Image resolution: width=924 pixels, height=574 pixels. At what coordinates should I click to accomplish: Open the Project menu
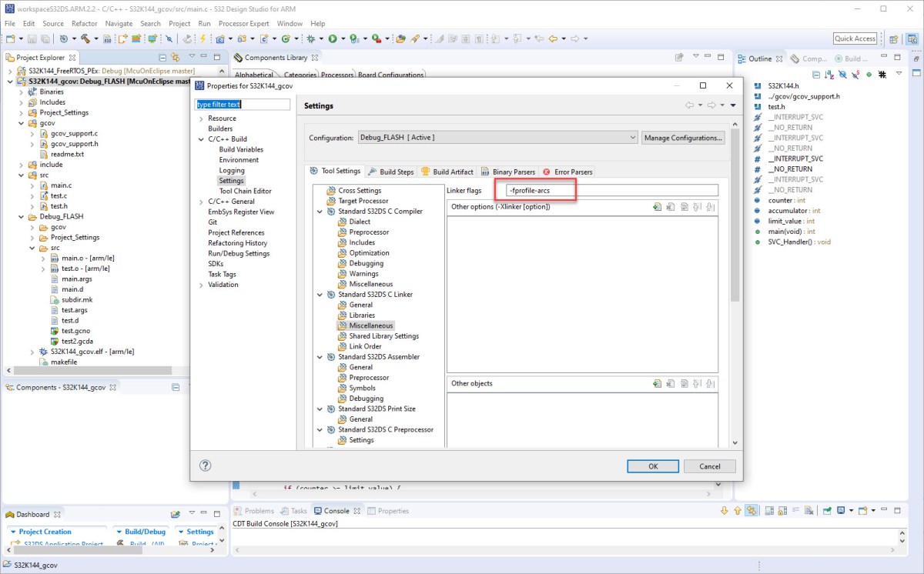point(179,23)
